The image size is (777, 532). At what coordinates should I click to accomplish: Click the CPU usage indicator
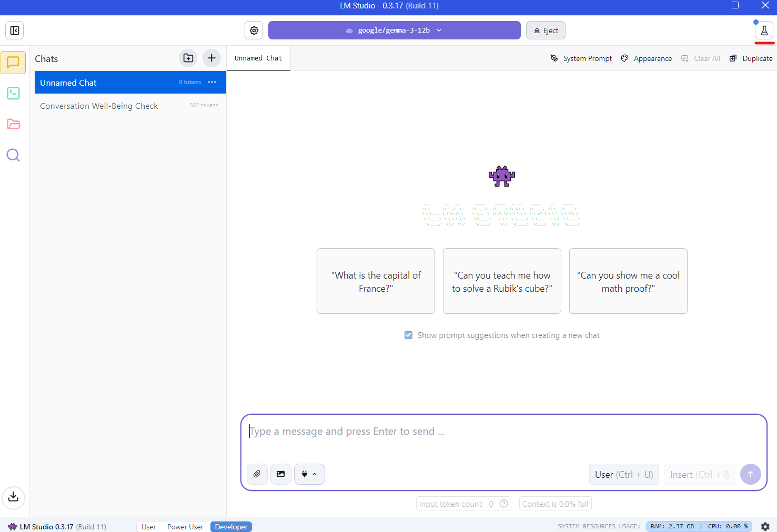728,526
